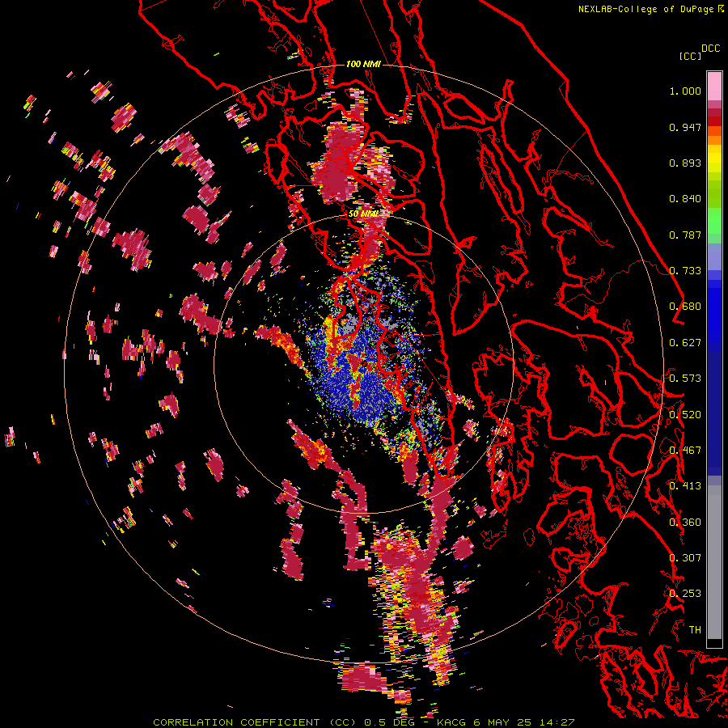Click the 0.893 scale value
The width and height of the screenshot is (728, 728).
(685, 163)
